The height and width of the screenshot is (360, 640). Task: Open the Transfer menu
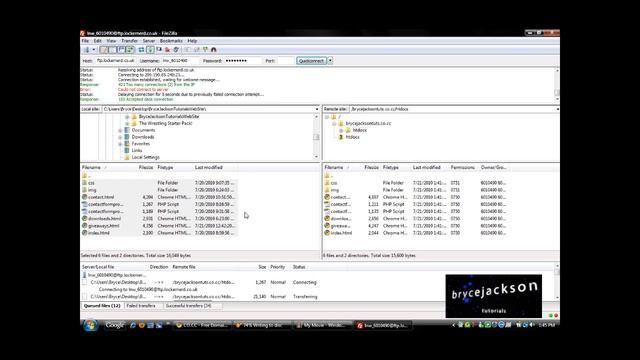(x=129, y=41)
